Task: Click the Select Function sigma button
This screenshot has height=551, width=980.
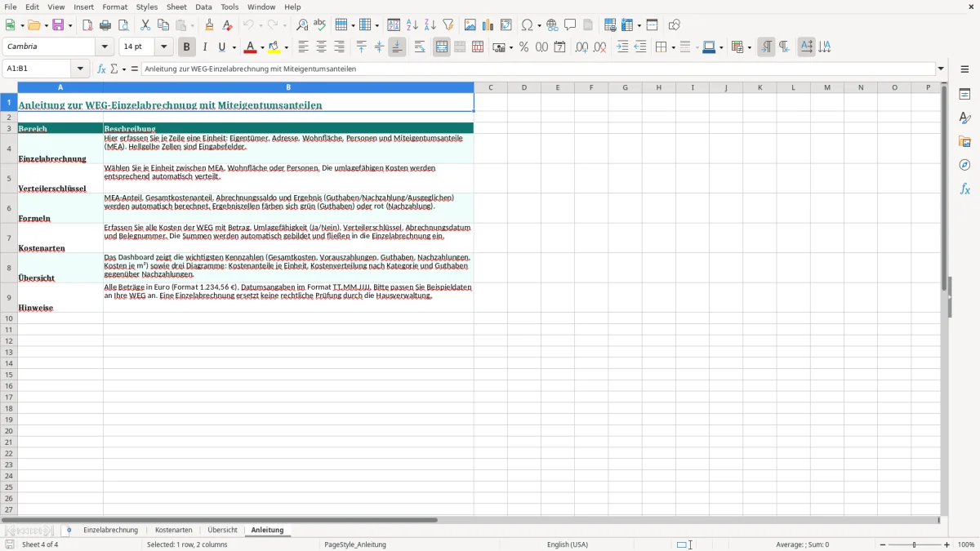Action: 114,69
